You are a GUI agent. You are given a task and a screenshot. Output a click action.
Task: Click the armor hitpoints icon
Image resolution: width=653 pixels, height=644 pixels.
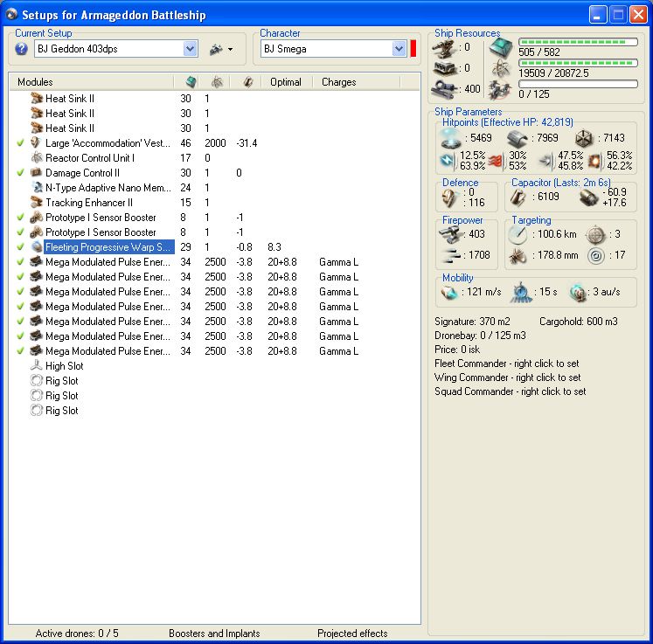click(518, 138)
